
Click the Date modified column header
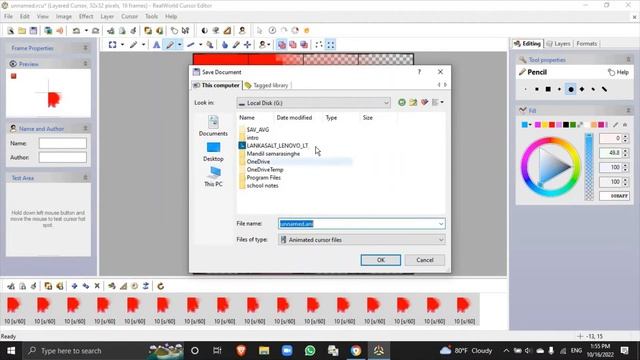[x=294, y=118]
